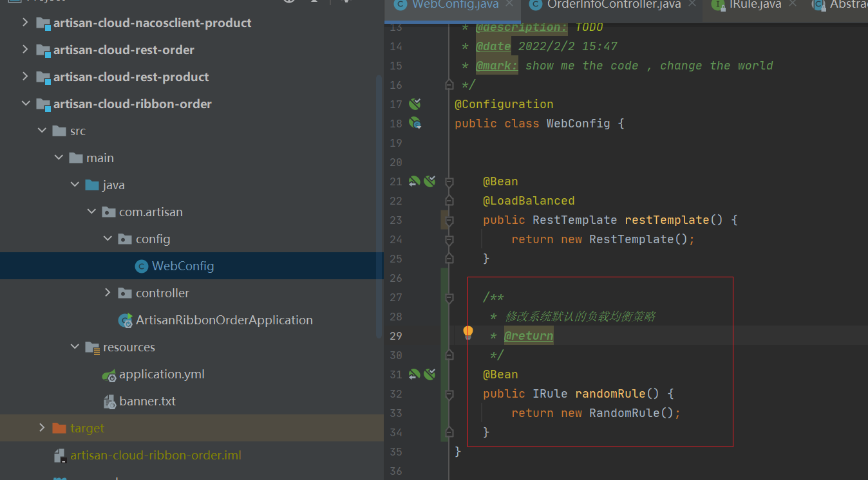Click the restTemplate method name on line 23

[x=667, y=220]
